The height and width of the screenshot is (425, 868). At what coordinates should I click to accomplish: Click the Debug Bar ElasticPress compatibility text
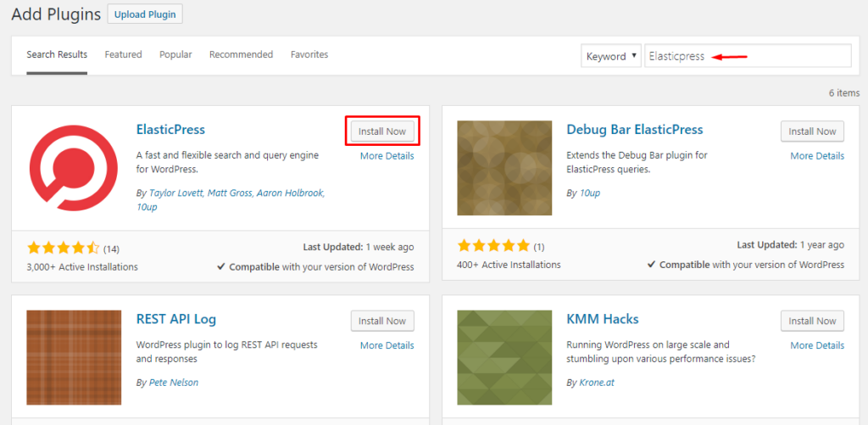746,265
